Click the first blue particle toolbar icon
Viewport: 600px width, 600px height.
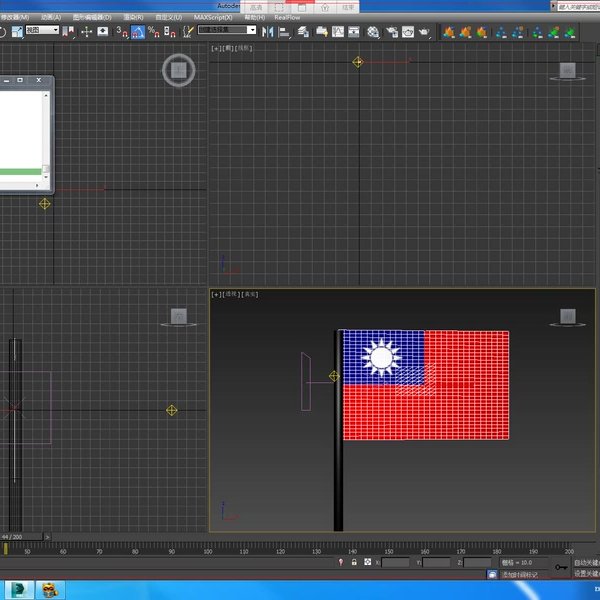pos(501,32)
